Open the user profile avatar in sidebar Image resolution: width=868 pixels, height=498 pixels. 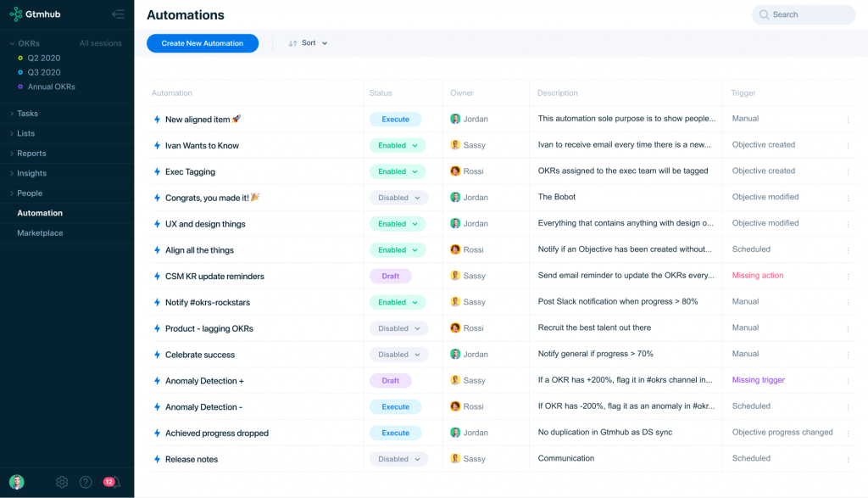point(17,482)
